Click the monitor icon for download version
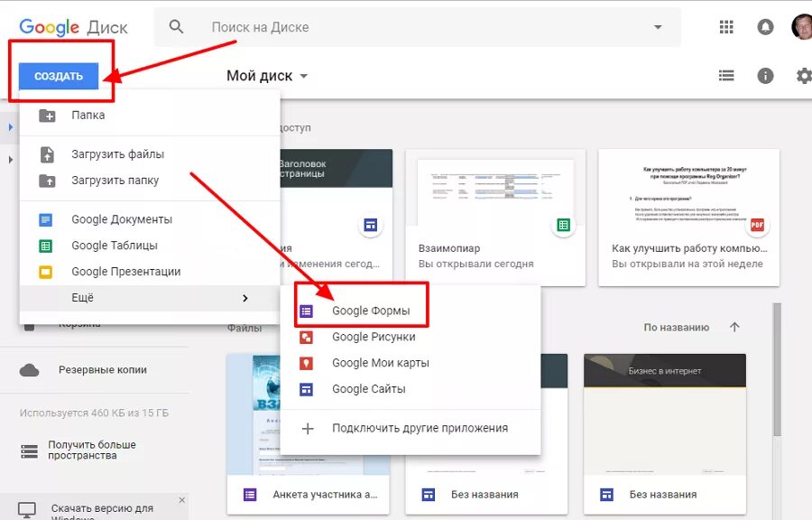 pos(27,510)
